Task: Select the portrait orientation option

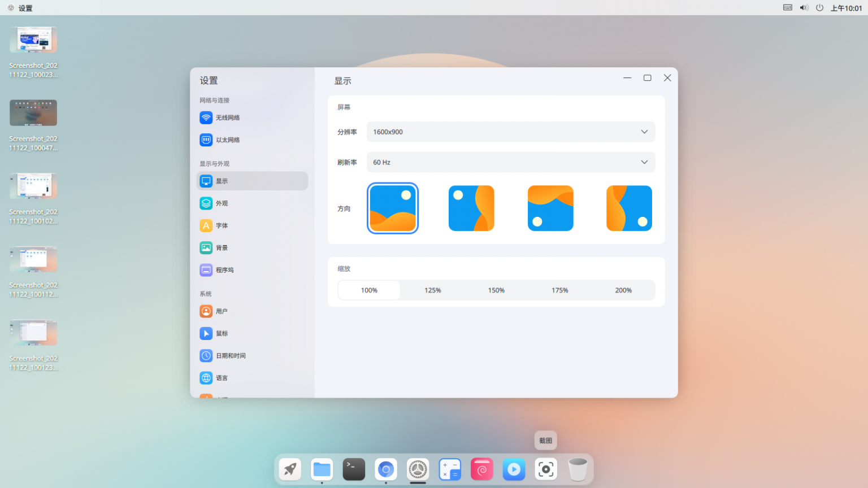Action: 471,208
